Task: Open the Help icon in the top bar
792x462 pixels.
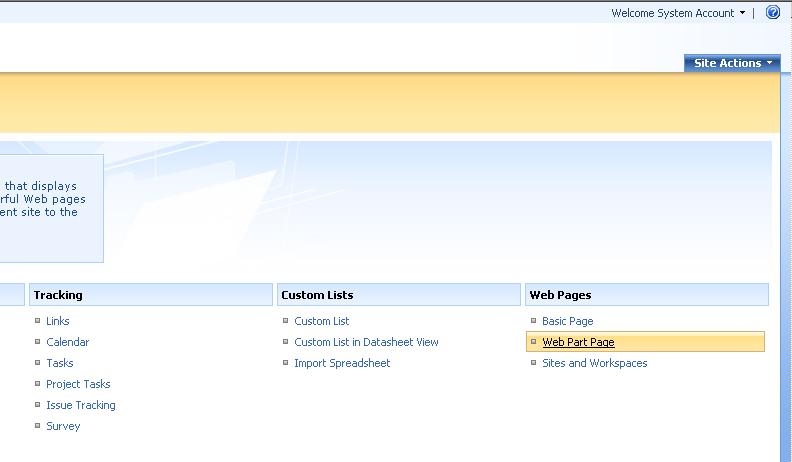Action: coord(772,12)
